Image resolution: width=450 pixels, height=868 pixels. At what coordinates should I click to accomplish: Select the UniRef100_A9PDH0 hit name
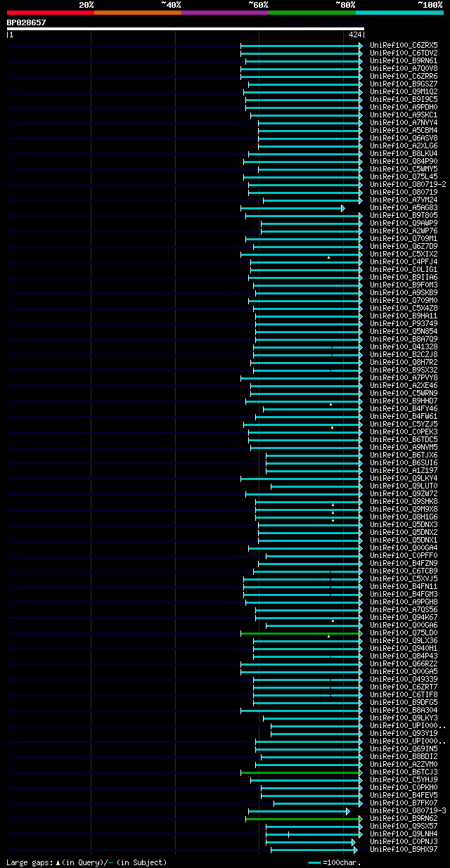coord(404,107)
